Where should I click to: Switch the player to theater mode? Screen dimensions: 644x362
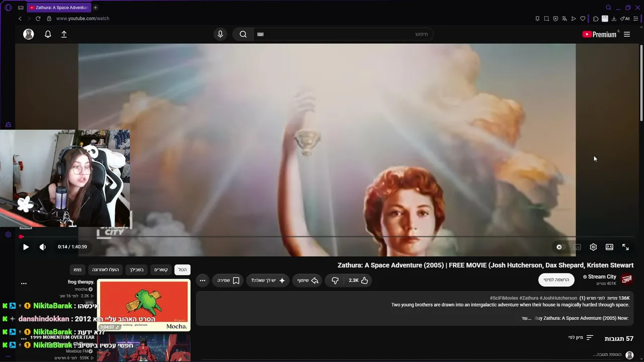tap(609, 247)
